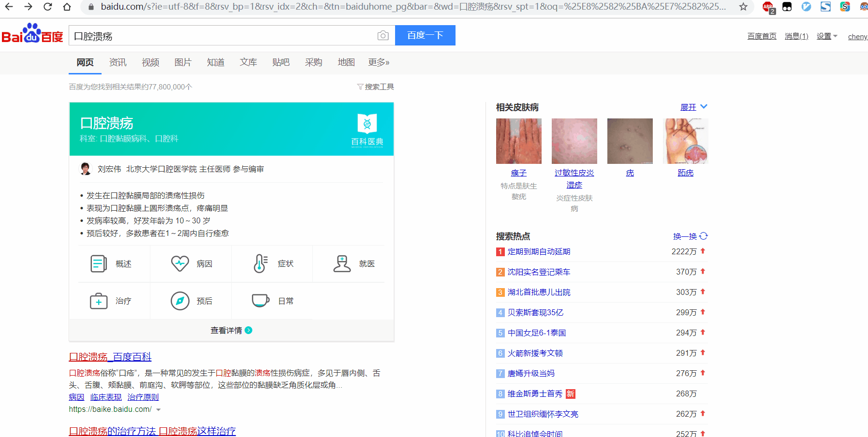The width and height of the screenshot is (868, 437).
Task: Expand 相关皮肤病 with the 展开 chevron
Action: tap(704, 106)
